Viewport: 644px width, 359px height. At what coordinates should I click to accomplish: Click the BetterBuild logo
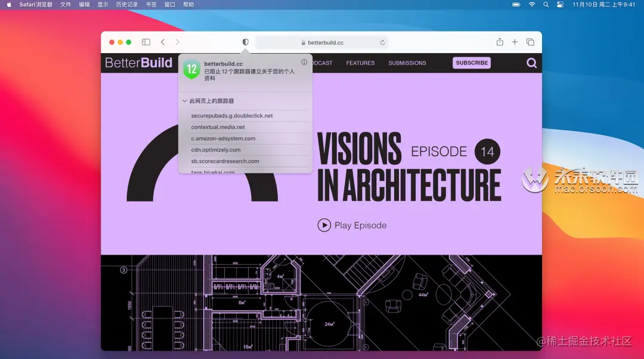138,63
